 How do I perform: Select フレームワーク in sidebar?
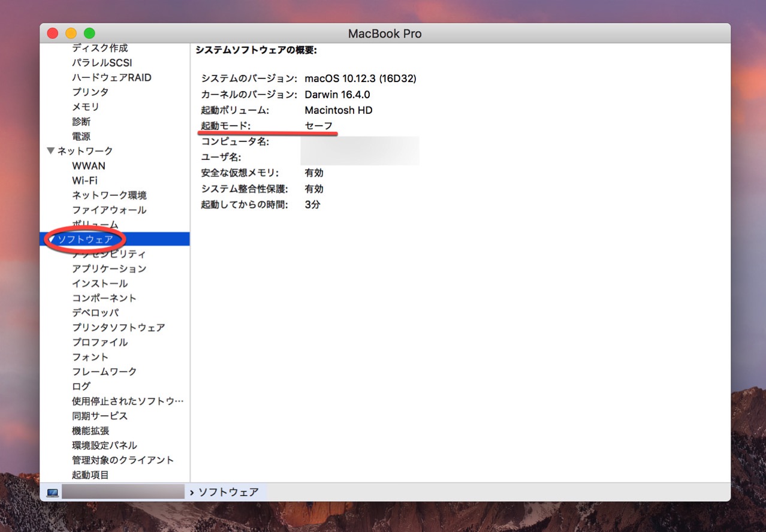104,371
